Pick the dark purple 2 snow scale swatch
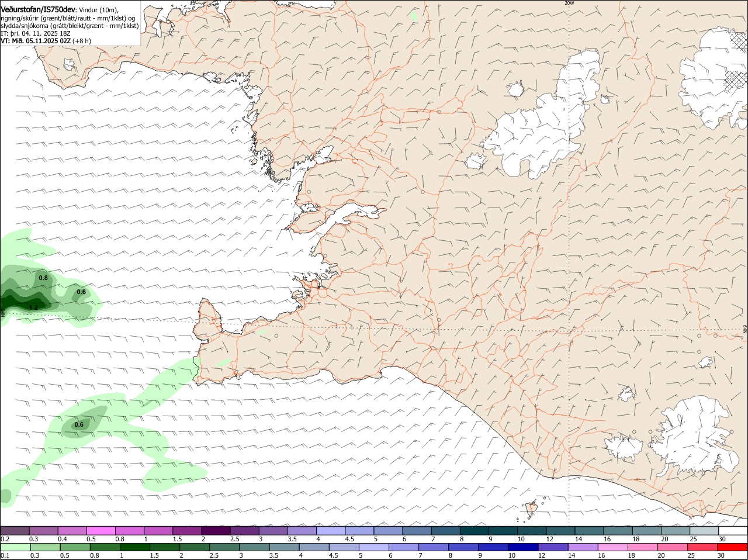 point(216,531)
